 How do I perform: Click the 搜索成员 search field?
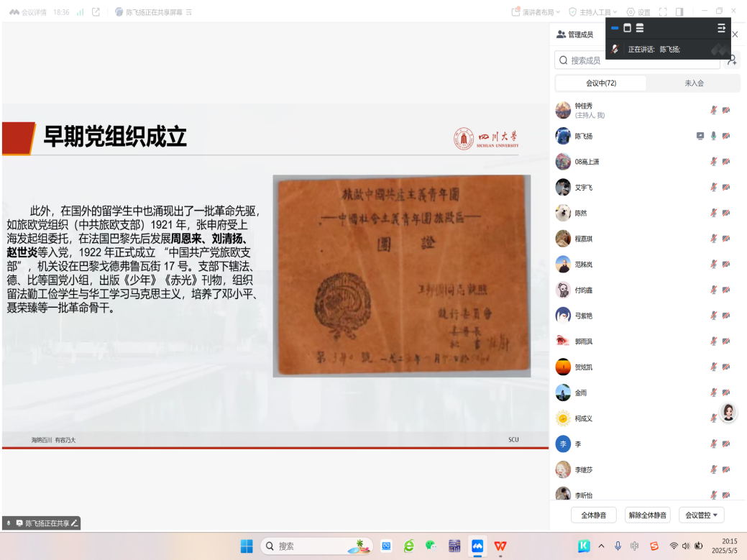[x=636, y=60]
